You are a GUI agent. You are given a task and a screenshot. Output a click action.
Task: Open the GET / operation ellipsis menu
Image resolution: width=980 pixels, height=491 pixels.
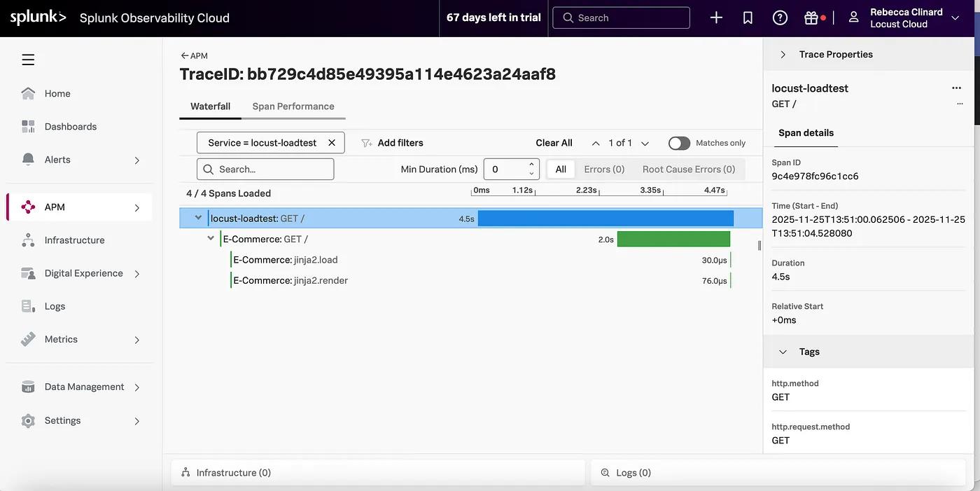960,104
